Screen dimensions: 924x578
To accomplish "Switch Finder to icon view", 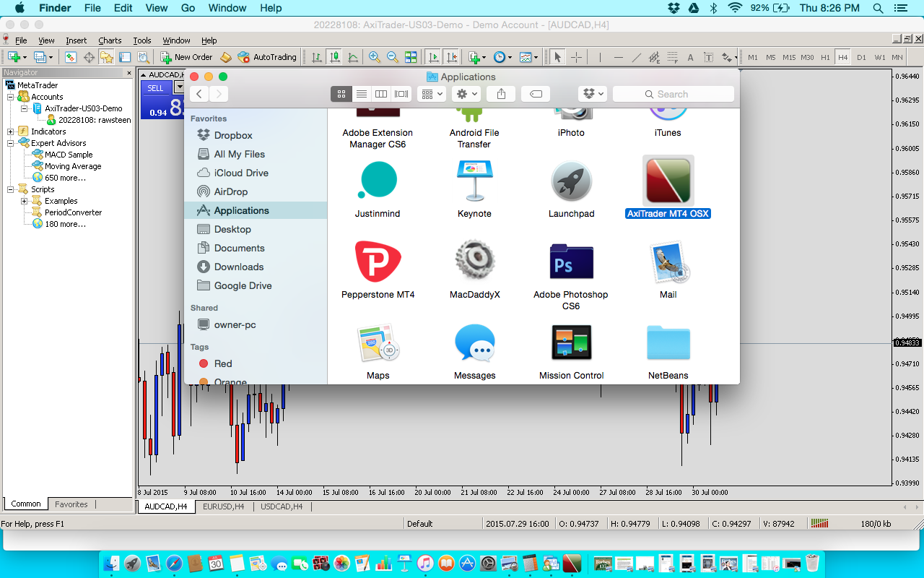I will 341,94.
